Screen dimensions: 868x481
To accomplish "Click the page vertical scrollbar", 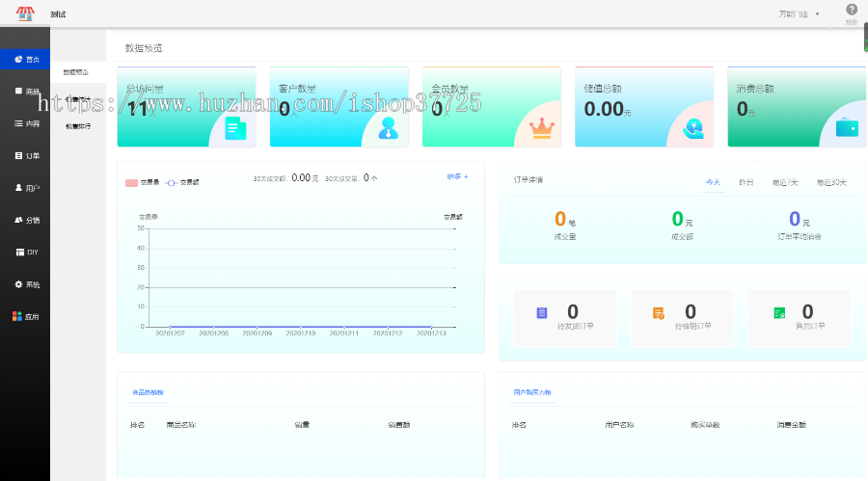I will (864, 39).
